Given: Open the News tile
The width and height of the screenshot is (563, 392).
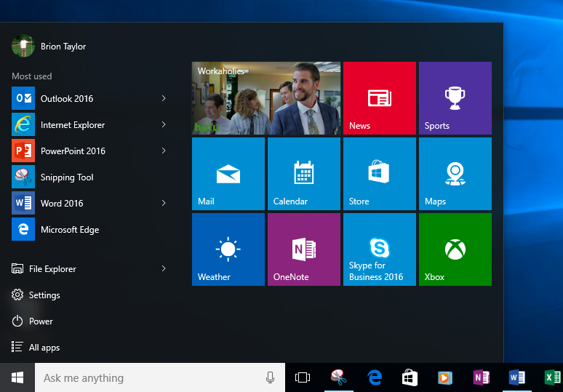Looking at the screenshot, I should [380, 98].
